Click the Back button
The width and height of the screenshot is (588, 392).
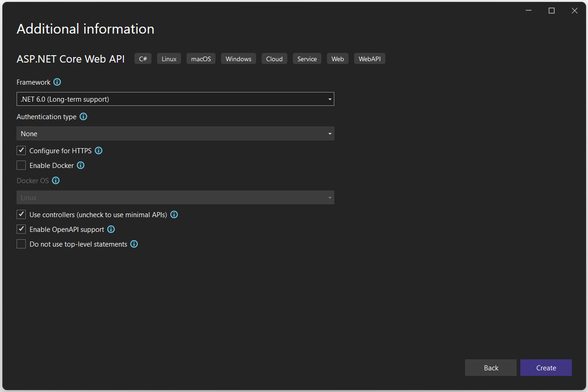click(x=490, y=368)
